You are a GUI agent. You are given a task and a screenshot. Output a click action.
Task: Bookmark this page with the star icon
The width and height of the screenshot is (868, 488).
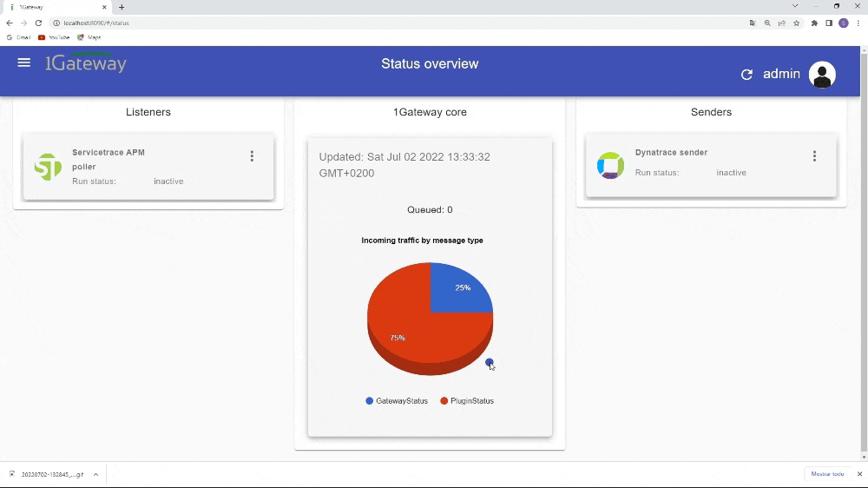click(796, 23)
